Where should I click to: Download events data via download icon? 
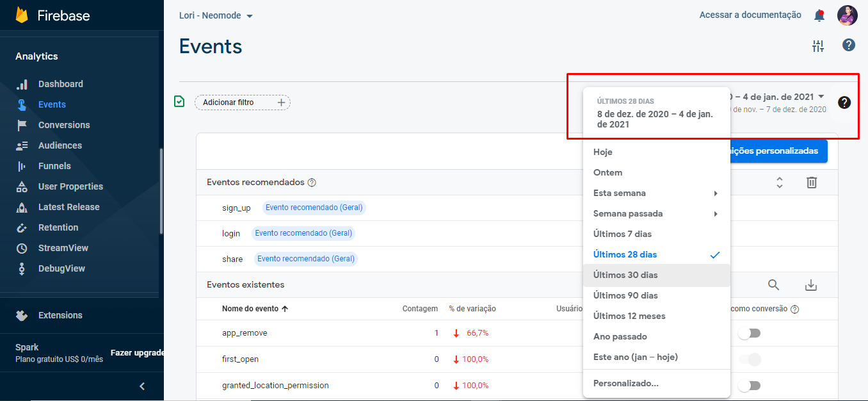pos(811,284)
